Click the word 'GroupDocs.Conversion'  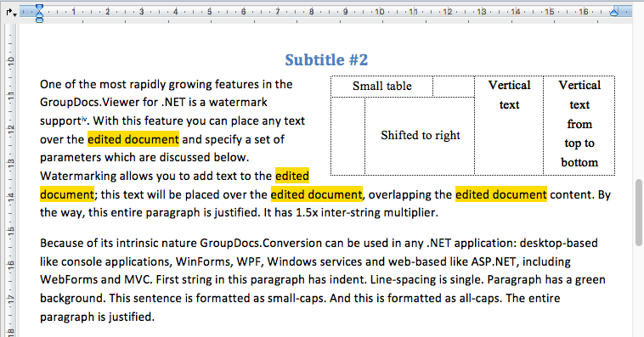[x=261, y=243]
